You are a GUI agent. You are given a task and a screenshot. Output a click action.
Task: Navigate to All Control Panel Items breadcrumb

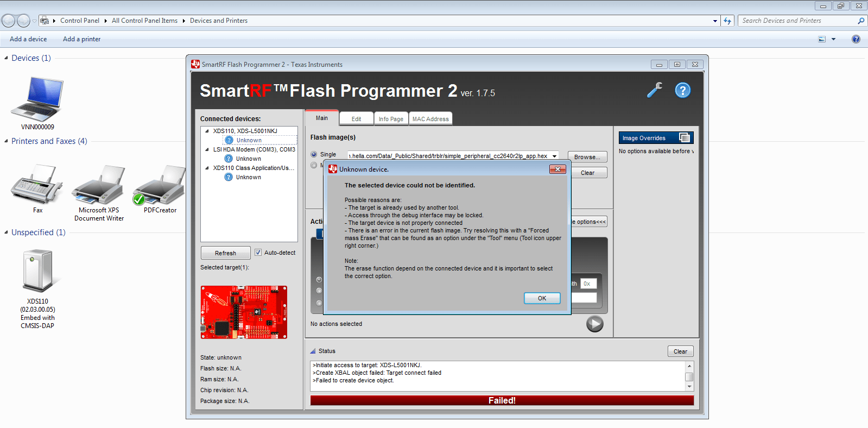pos(144,21)
